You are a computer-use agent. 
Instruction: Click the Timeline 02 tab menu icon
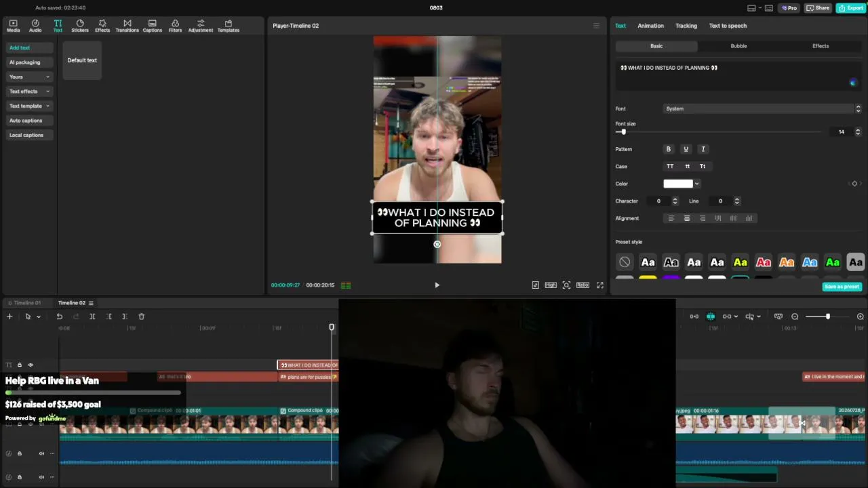click(x=91, y=303)
